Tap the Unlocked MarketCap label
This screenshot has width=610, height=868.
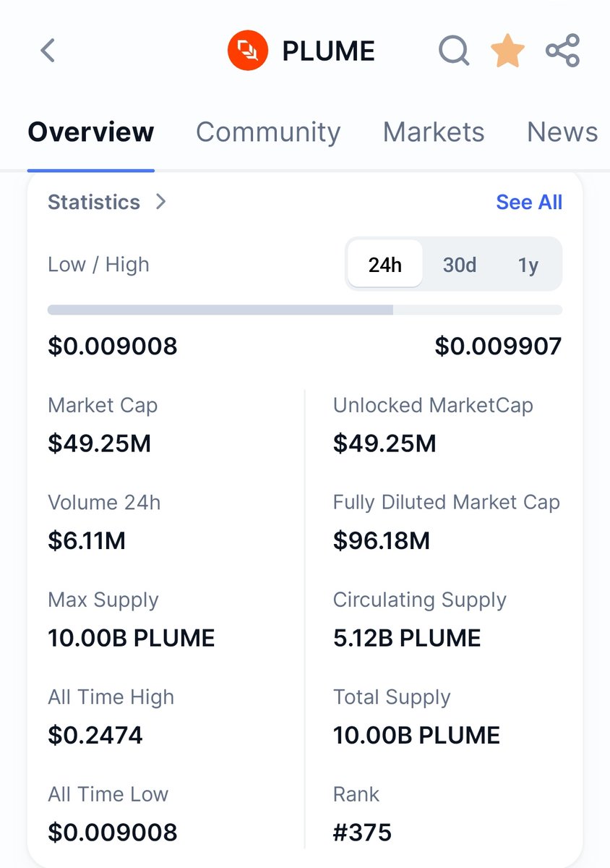(433, 406)
